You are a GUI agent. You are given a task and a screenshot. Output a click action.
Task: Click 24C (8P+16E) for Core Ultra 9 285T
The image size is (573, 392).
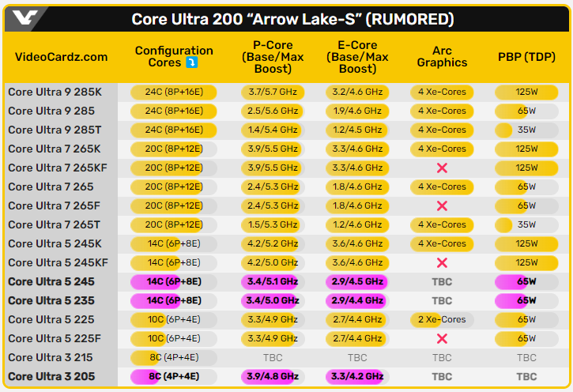point(174,130)
